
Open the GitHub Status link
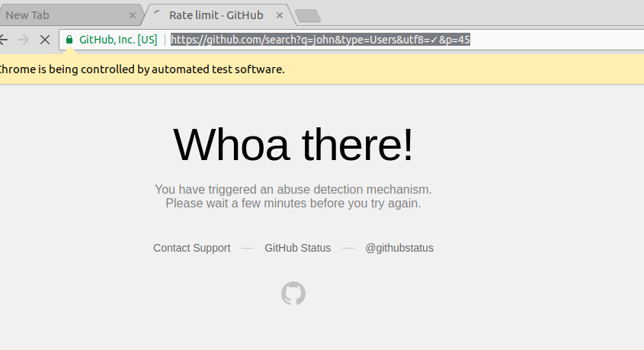pyautogui.click(x=298, y=248)
